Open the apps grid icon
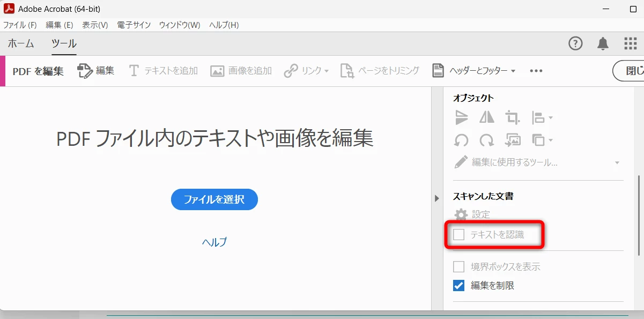Screen dimensions: 644x319 tap(631, 44)
